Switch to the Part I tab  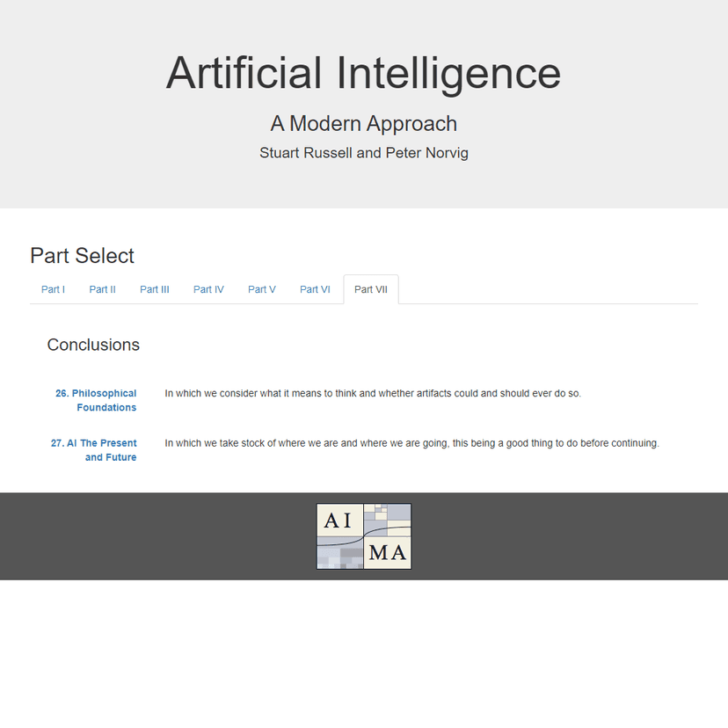coord(53,289)
